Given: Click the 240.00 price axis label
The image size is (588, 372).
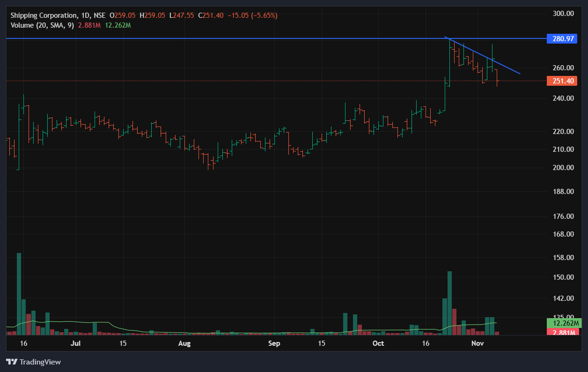Looking at the screenshot, I should point(563,98).
